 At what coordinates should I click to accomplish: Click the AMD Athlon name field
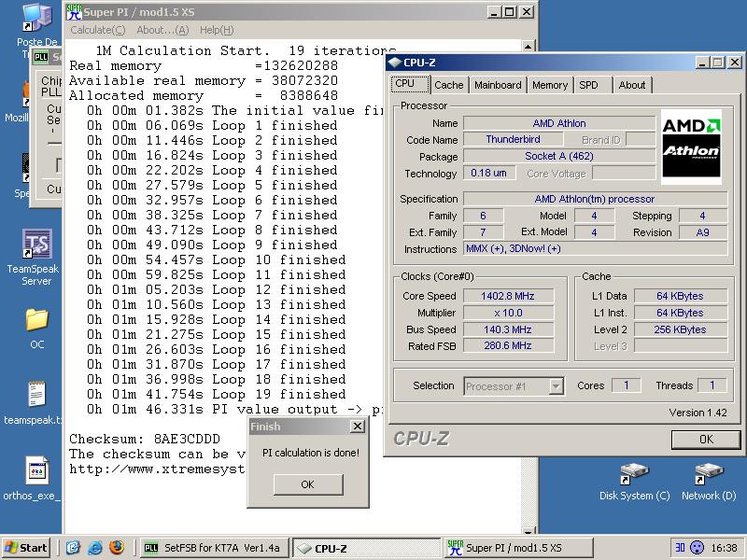click(x=559, y=123)
